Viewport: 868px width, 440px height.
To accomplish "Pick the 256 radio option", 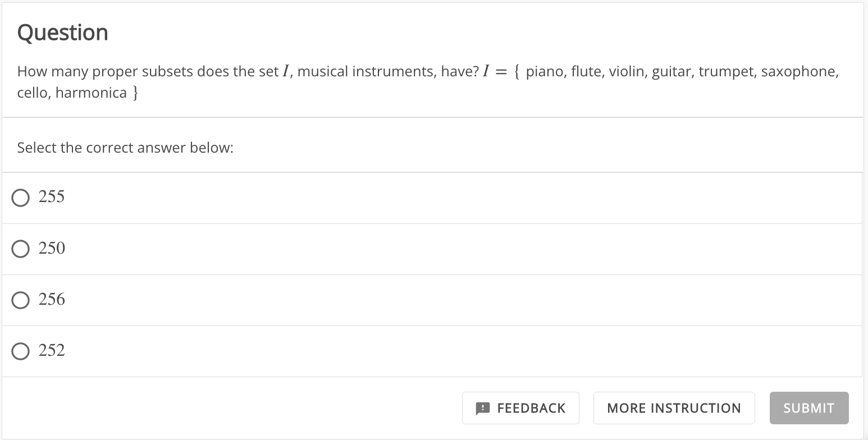I will coord(21,300).
